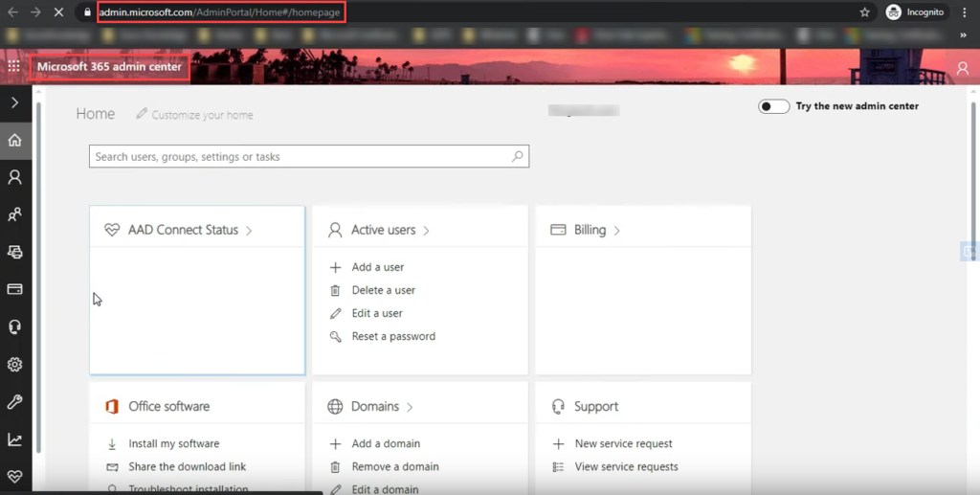Stop loading the page in the browser
The image size is (980, 495).
pos(58,11)
